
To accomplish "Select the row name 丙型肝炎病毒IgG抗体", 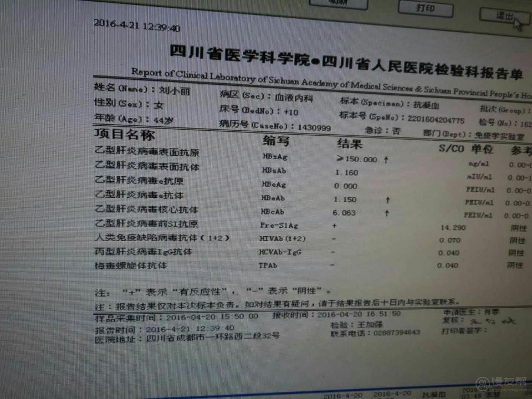I will [144, 252].
